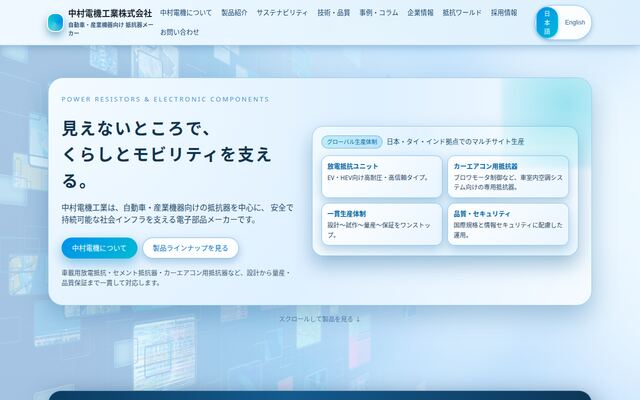Go to サステナビリティ page
The width and height of the screenshot is (640, 400).
tap(282, 13)
